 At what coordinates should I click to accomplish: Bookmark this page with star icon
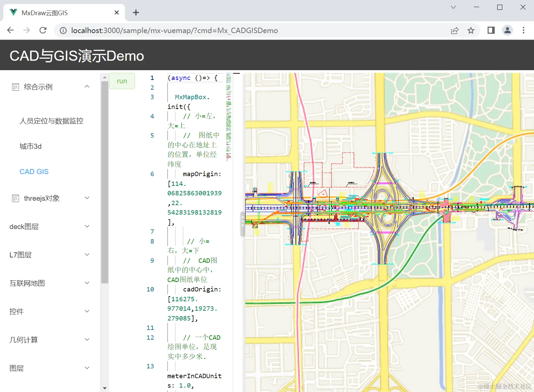tap(471, 31)
